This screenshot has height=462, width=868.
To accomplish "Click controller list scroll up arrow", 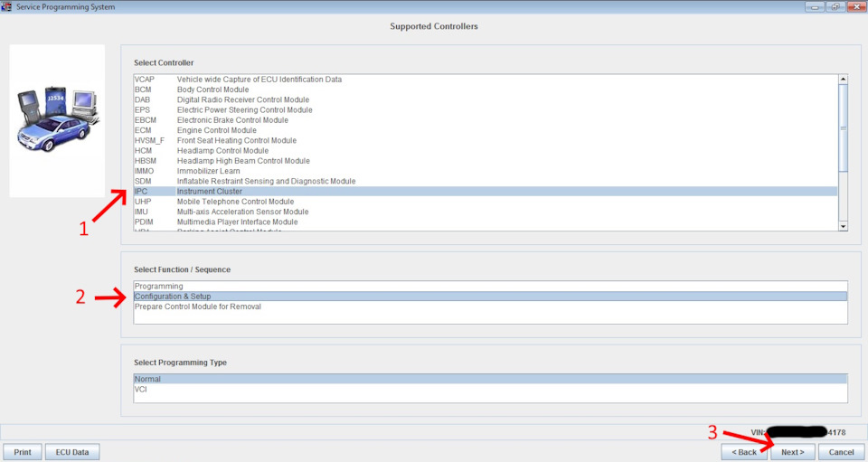I will tap(843, 80).
